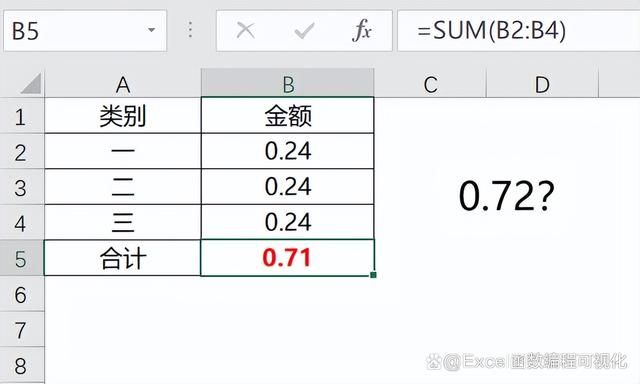Click cell containing 合计
Screen dimensions: 640x384
click(x=123, y=258)
